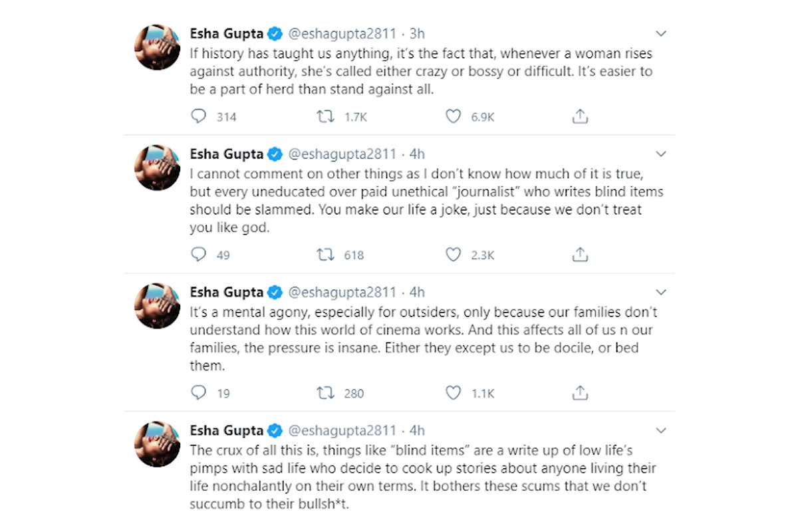This screenshot has height=532, width=798.
Task: Open the chevron menu on the mental agony tweet
Action: click(x=660, y=292)
